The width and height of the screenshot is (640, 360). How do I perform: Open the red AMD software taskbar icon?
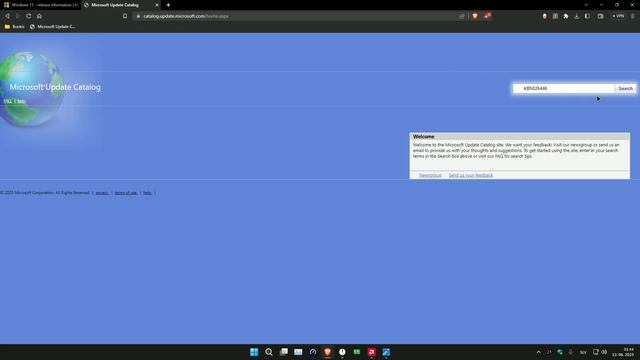click(x=371, y=352)
